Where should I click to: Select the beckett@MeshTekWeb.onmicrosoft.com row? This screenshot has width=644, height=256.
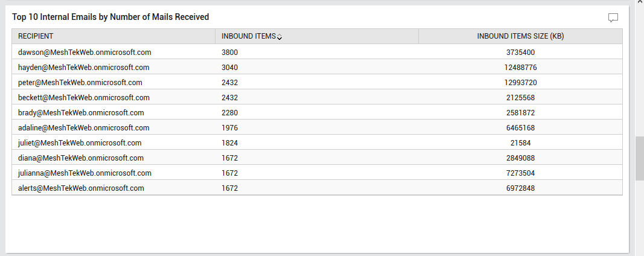(317, 98)
